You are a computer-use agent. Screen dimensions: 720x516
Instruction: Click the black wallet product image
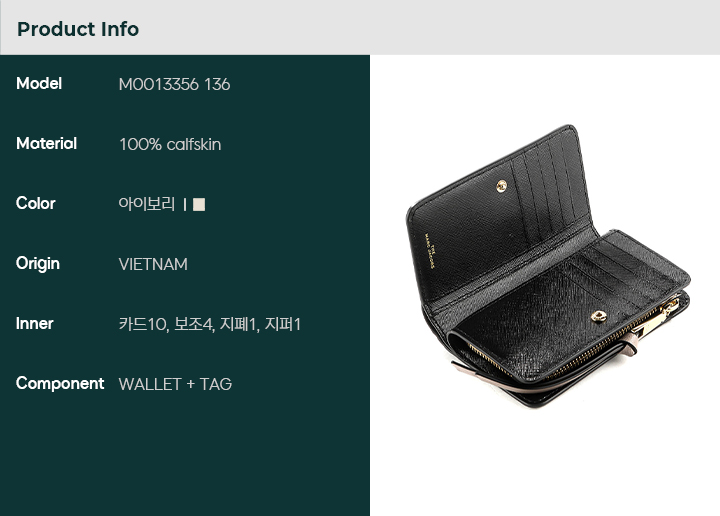(x=548, y=266)
